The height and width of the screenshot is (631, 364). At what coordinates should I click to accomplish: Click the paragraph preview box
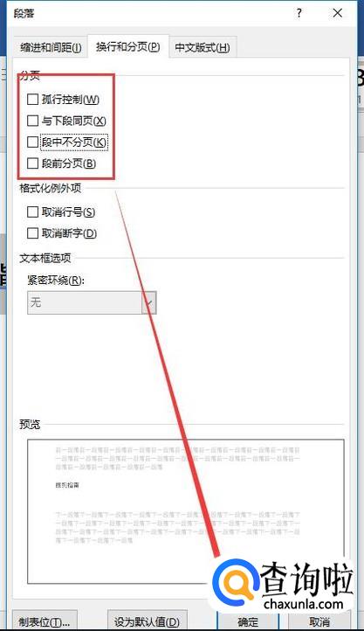(x=186, y=511)
